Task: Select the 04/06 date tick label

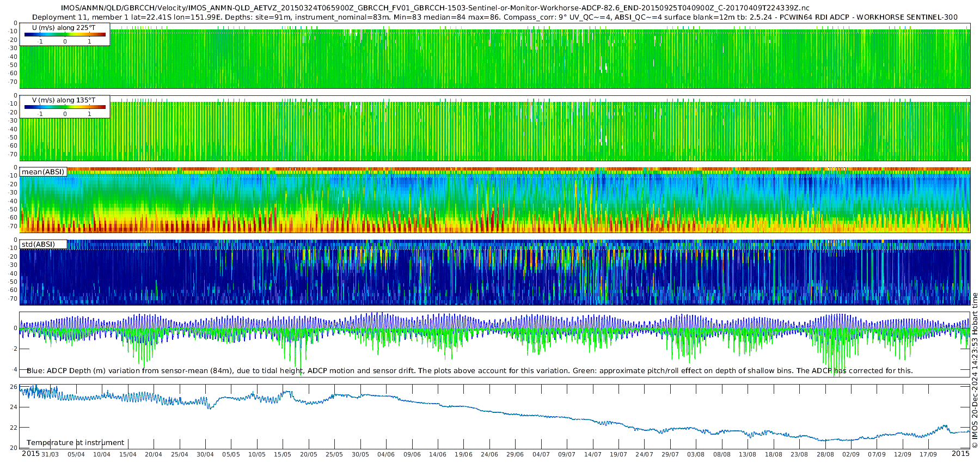Action: [x=386, y=454]
